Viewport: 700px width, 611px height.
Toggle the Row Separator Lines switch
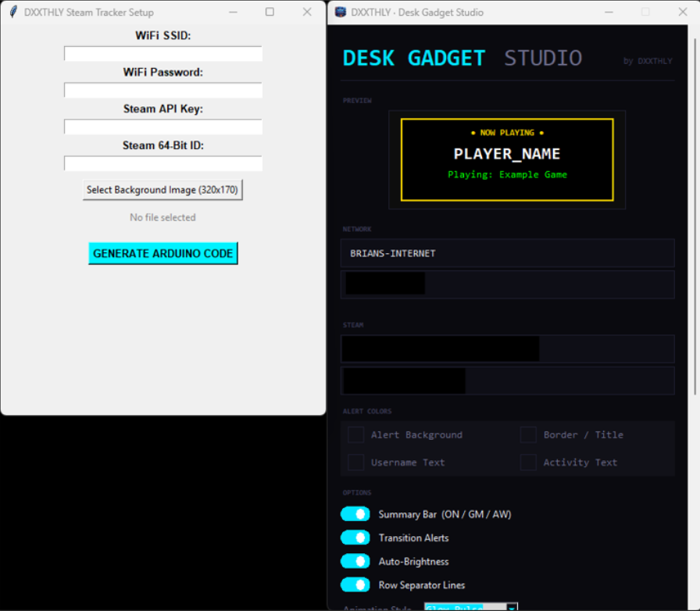click(355, 585)
